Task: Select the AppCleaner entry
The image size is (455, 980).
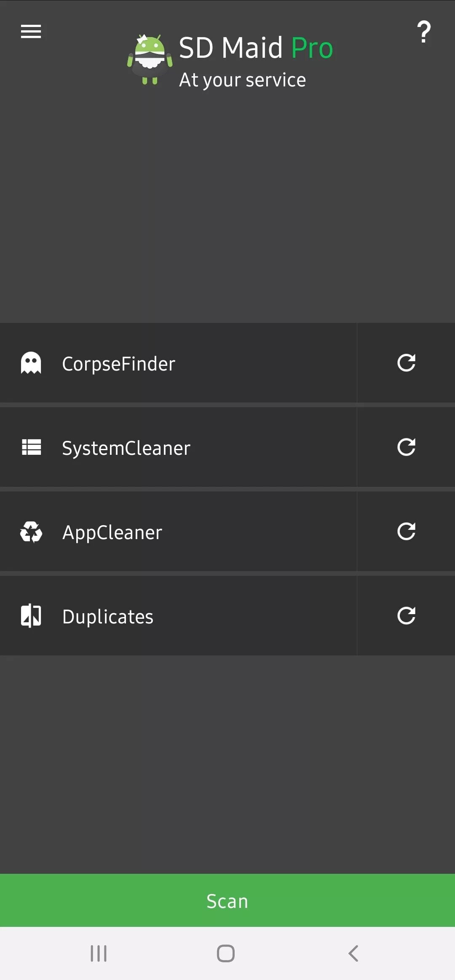Action: pos(178,532)
